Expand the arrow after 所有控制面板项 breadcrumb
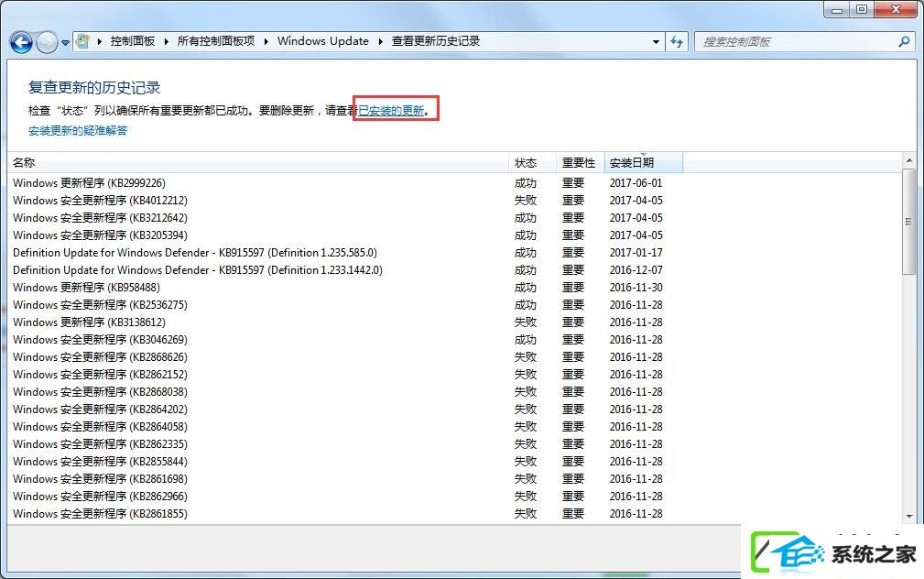The width and height of the screenshot is (924, 579). 266,41
